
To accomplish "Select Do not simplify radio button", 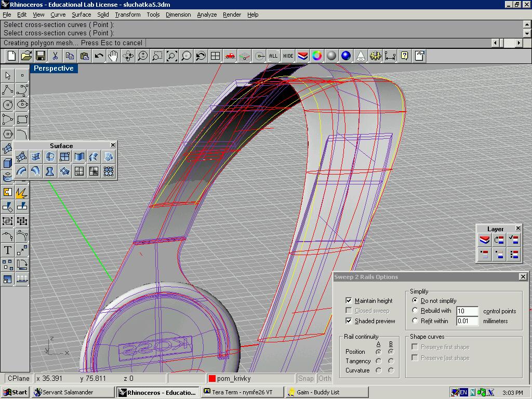I will tap(415, 300).
